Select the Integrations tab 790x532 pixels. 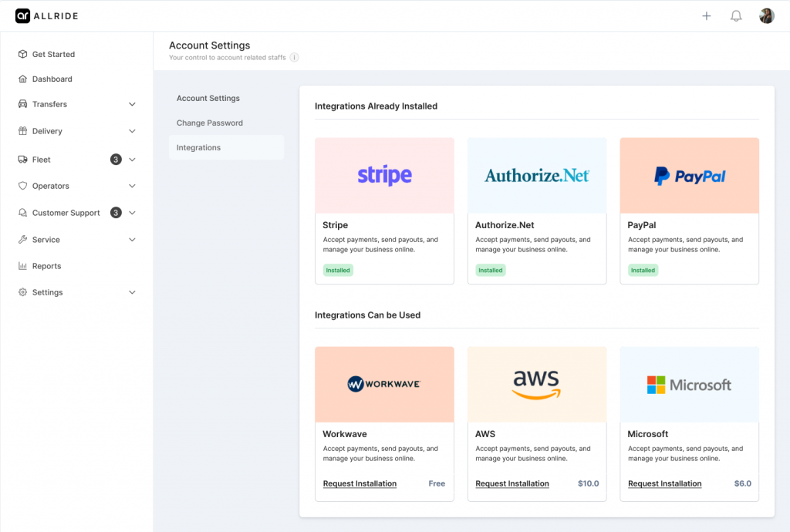click(226, 147)
